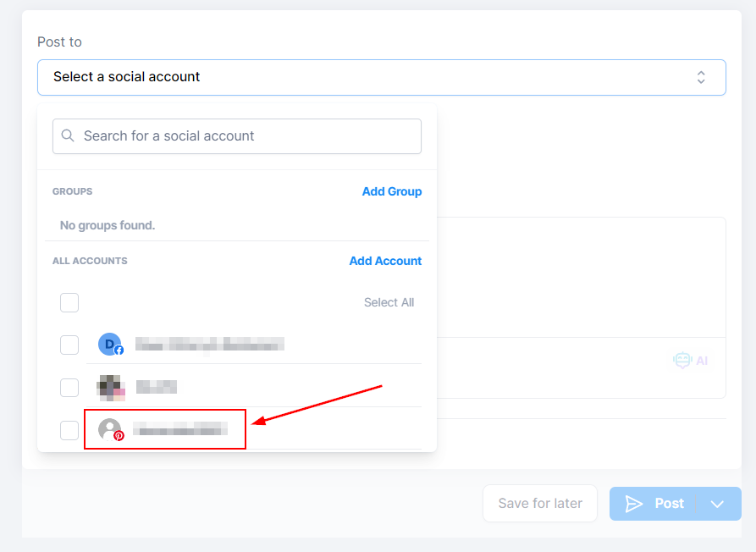This screenshot has height=552, width=756.
Task: Check the Facebook account's checkbox
Action: 69,345
